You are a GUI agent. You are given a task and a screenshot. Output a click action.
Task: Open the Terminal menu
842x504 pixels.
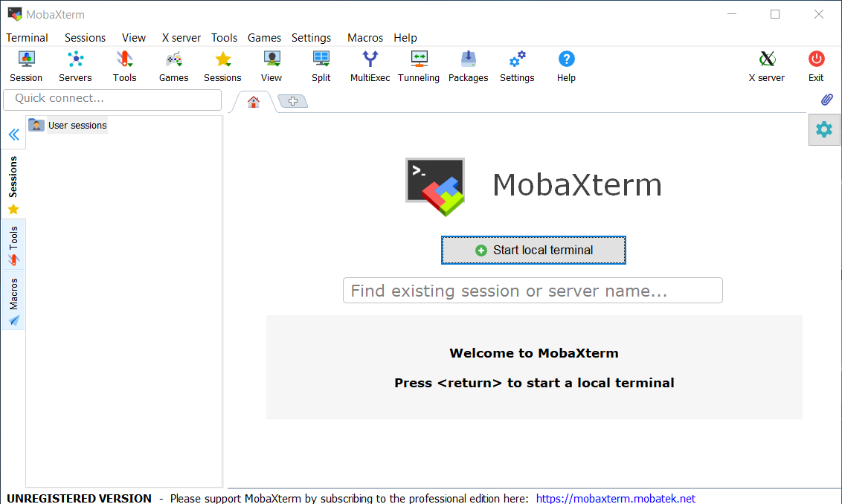[27, 38]
